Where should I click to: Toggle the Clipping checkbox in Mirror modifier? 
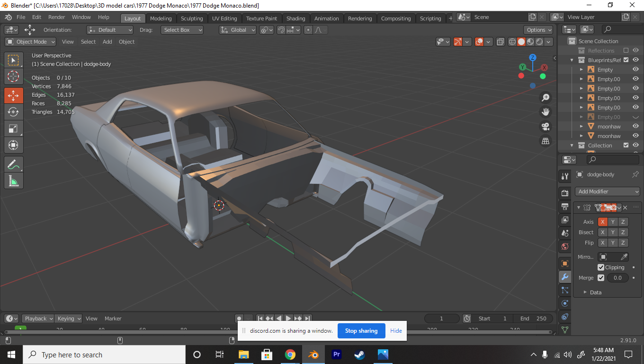tap(601, 267)
